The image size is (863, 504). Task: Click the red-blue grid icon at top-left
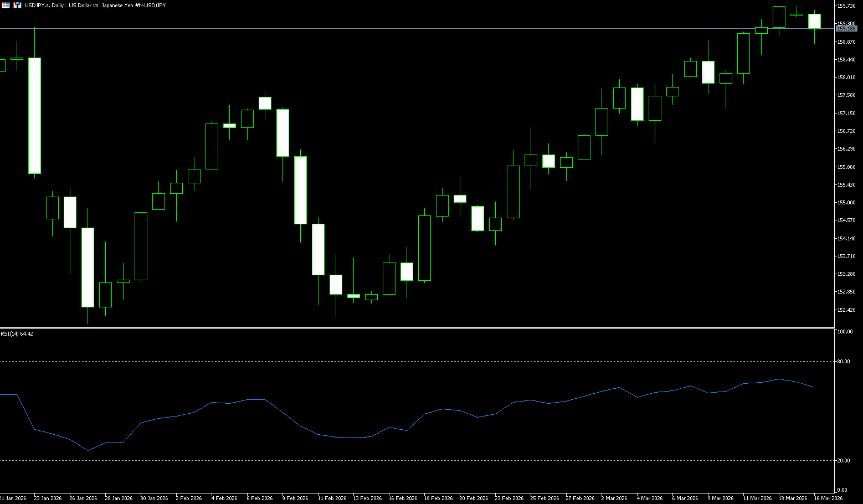(6, 5)
